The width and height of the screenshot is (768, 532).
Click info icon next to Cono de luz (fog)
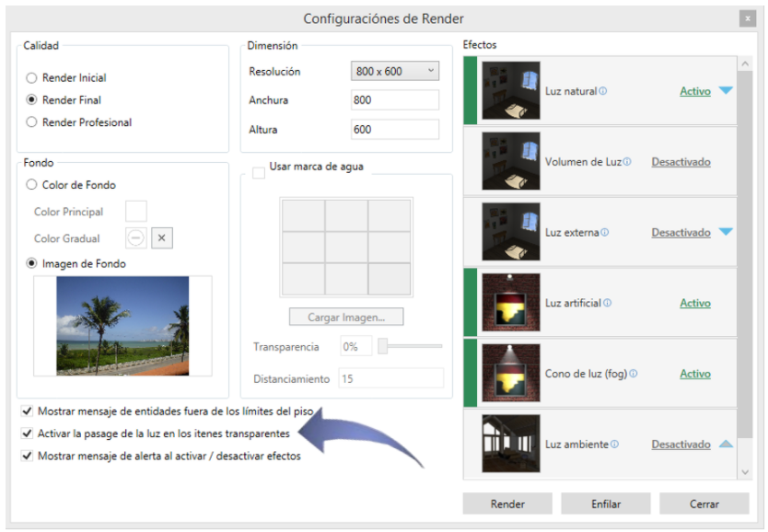[x=634, y=374]
